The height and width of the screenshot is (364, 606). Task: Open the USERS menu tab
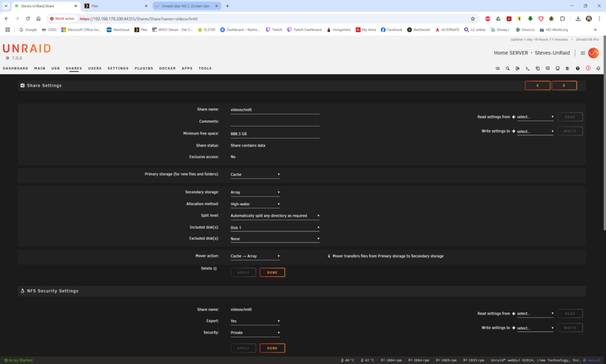click(x=95, y=68)
